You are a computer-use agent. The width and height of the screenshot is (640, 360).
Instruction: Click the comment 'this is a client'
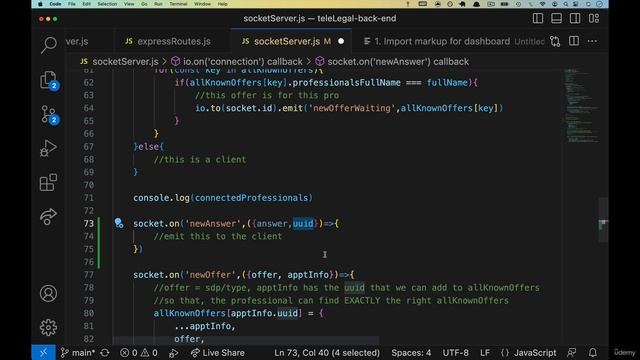click(x=200, y=160)
